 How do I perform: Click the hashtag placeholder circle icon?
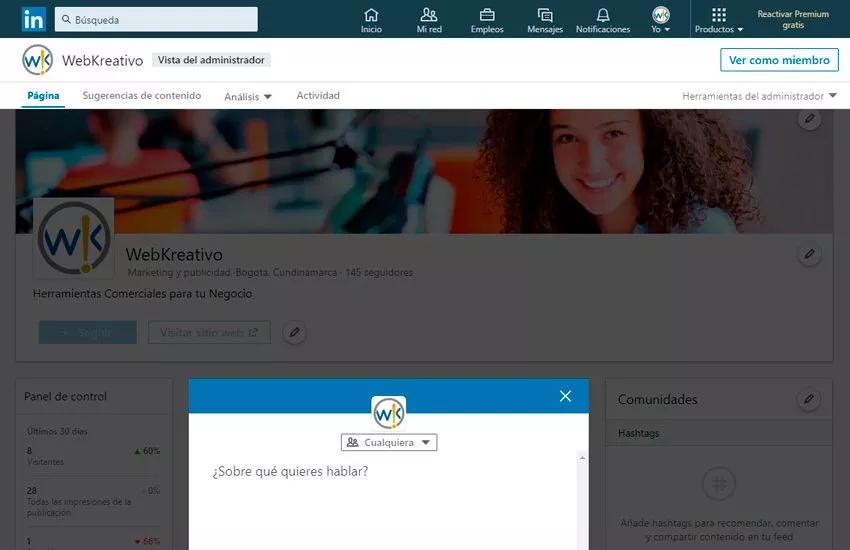(x=719, y=483)
